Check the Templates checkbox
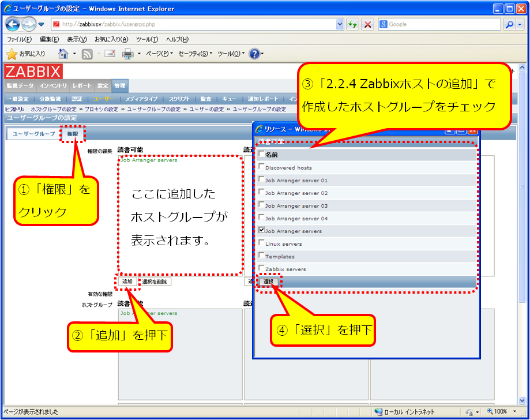 [x=261, y=256]
